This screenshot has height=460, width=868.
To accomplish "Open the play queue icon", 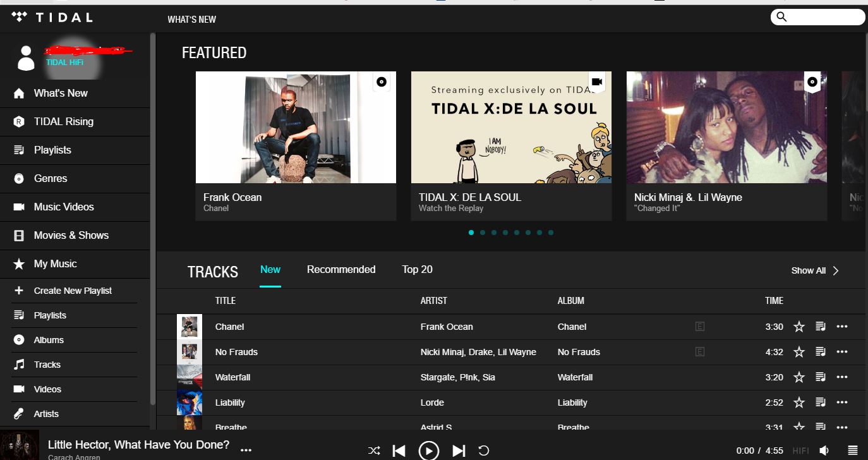I will pos(853,451).
